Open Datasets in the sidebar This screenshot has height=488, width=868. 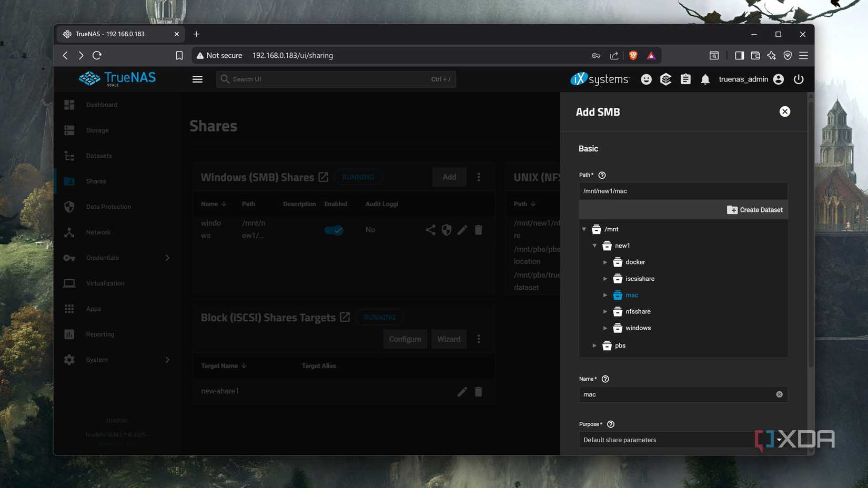[x=99, y=156]
